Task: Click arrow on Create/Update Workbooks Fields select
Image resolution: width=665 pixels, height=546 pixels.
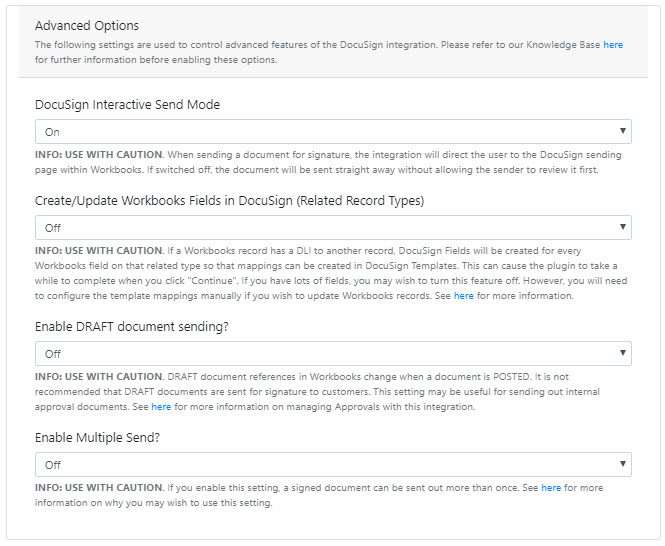Action: click(x=623, y=227)
